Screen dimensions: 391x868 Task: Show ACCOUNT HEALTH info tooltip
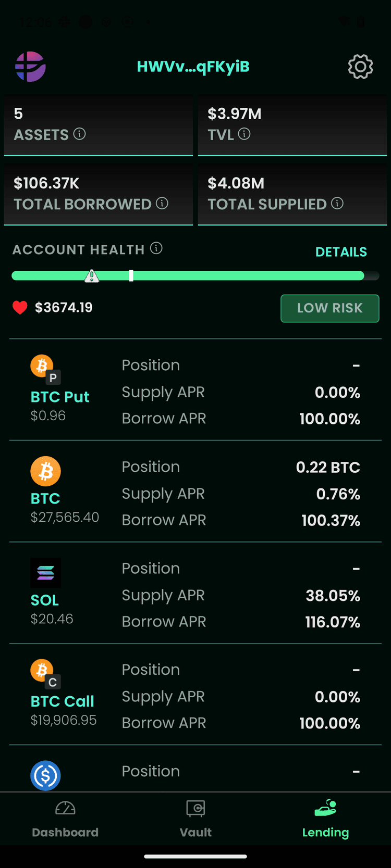pyautogui.click(x=156, y=248)
